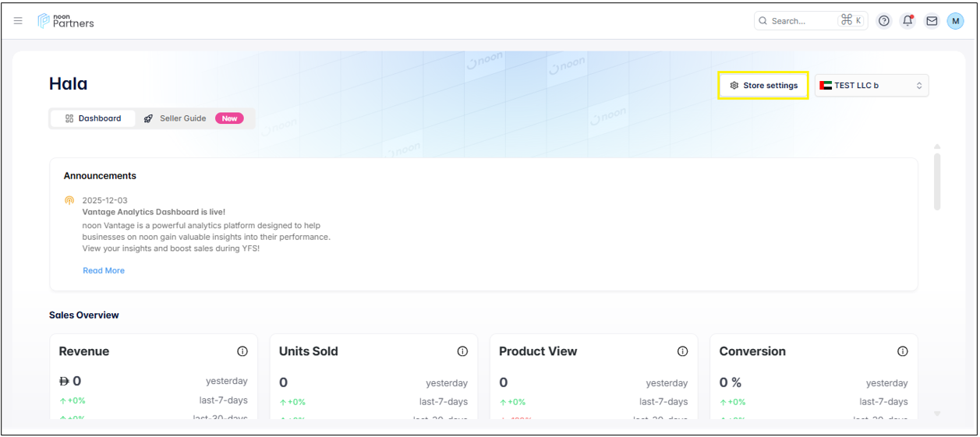Viewport: 980px width, 437px height.
Task: Click the page vertical scrollbar thumb
Action: [937, 181]
